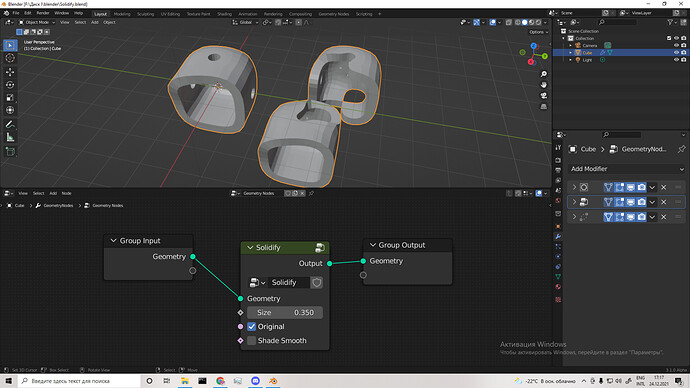Open the Modifiers wrench properties tab
690x388 pixels.
pos(558,237)
